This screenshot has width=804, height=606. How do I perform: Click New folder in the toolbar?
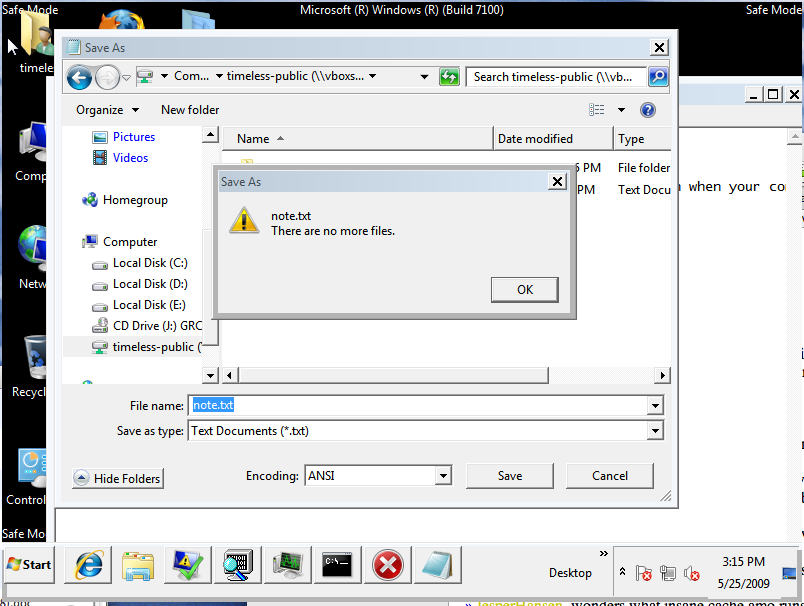(x=190, y=110)
